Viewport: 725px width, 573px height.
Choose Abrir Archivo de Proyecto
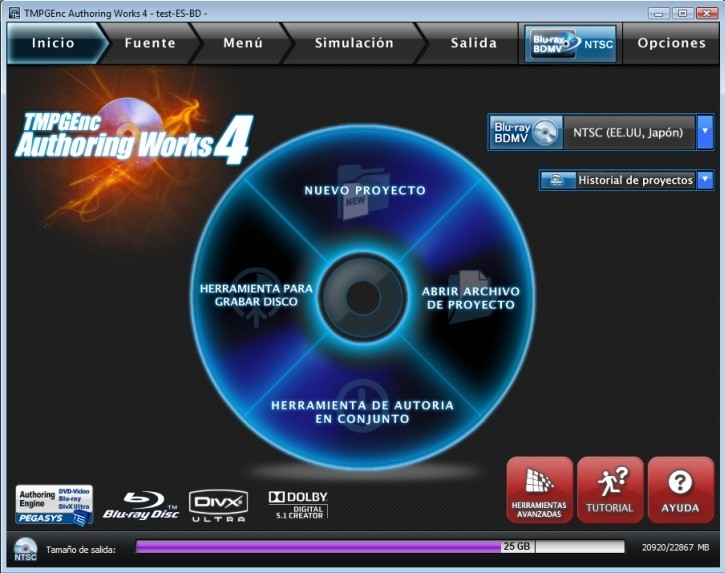[x=471, y=298]
